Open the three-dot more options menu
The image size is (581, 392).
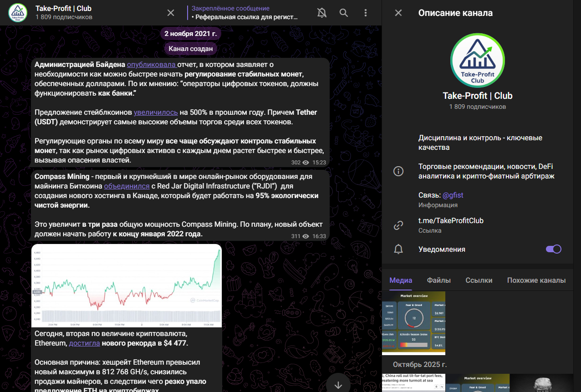coord(366,13)
